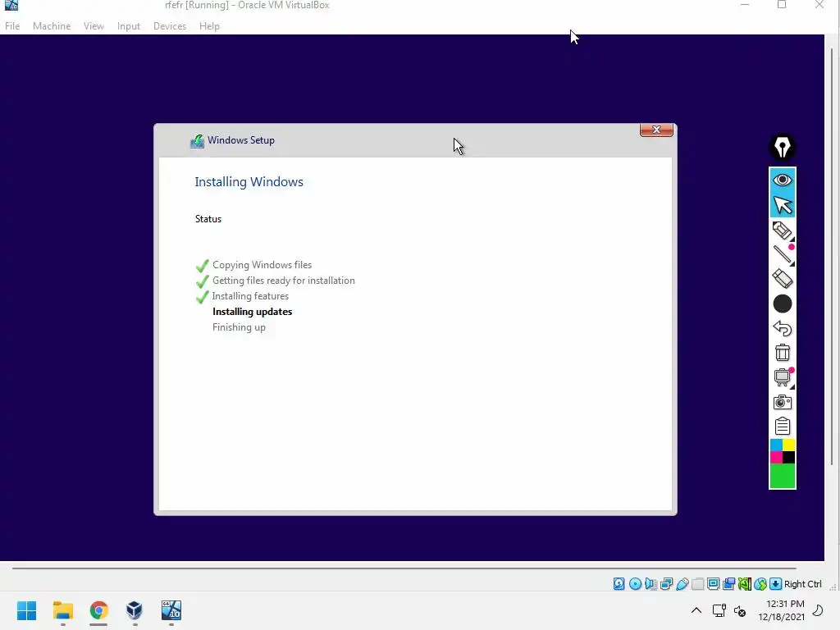Pick the yellow color swatch
840x630 pixels.
(x=788, y=445)
